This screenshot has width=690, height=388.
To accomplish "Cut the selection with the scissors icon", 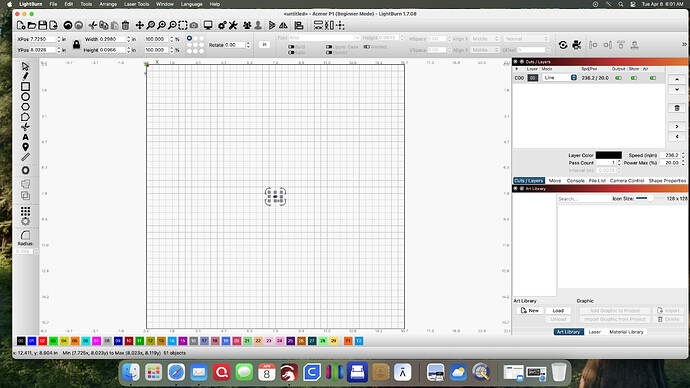I will click(x=93, y=26).
